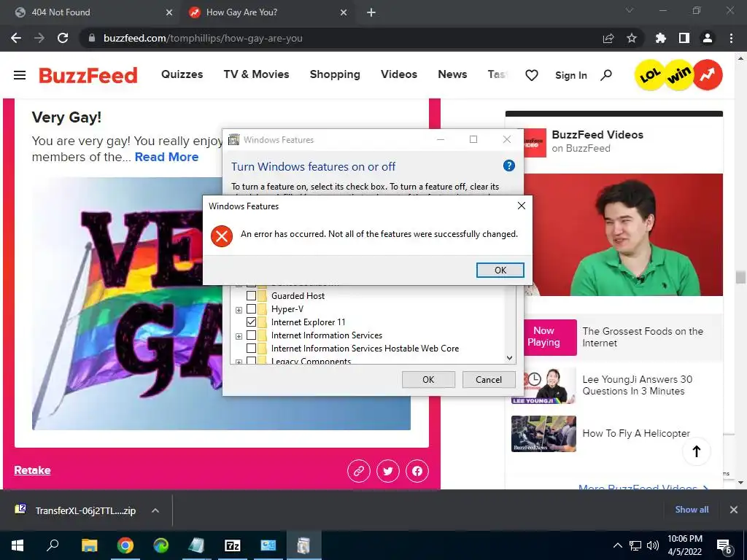747x560 pixels.
Task: Open the Videos section
Action: click(399, 74)
